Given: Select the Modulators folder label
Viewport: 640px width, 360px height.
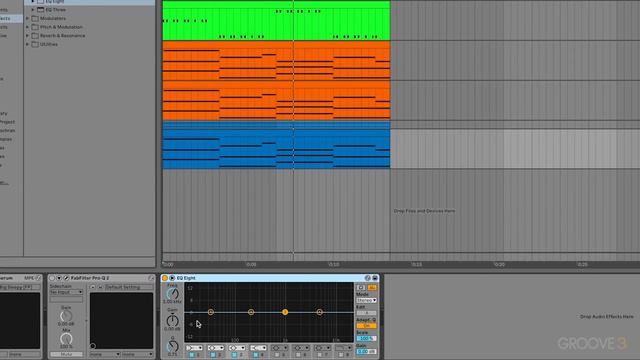Looking at the screenshot, I should [x=53, y=18].
